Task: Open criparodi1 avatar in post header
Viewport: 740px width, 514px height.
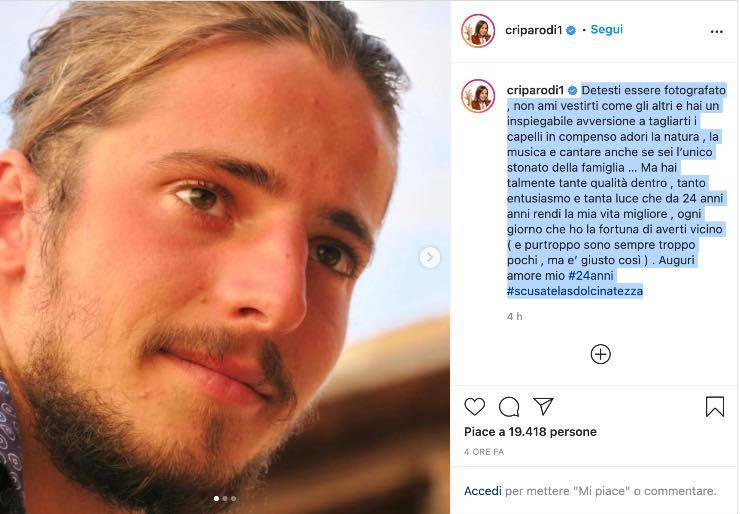Action: [x=478, y=31]
